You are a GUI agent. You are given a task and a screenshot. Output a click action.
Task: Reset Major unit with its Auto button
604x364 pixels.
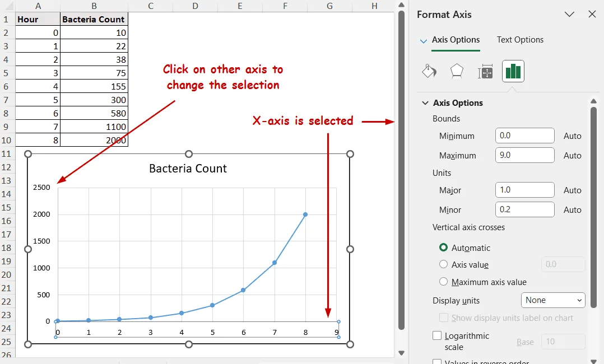573,190
